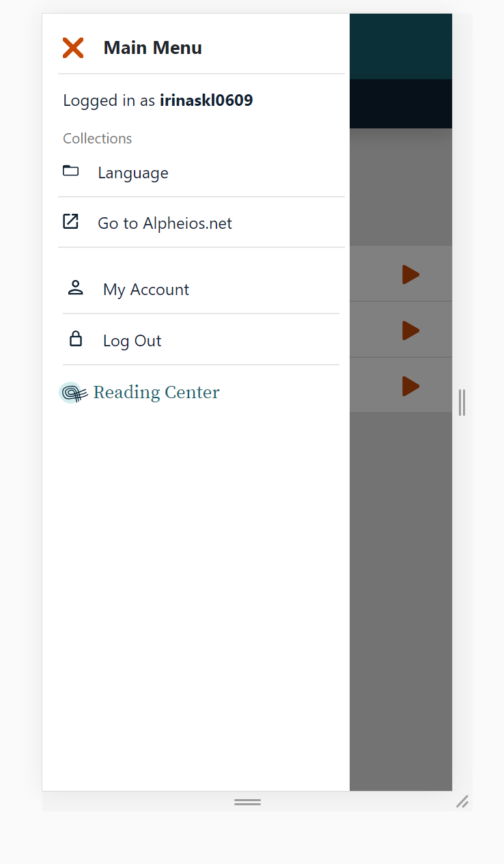
Task: Open the Alpheios logo icon near Reading Center
Action: click(72, 392)
